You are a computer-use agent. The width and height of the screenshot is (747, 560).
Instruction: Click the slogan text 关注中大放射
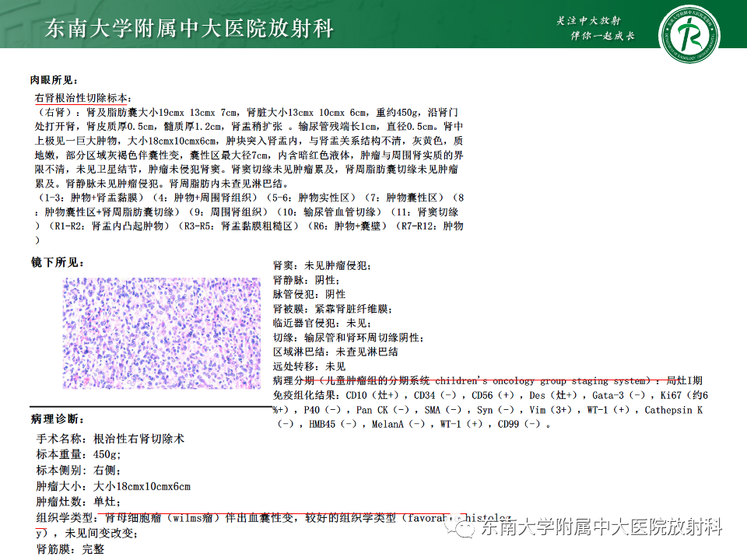[x=588, y=20]
